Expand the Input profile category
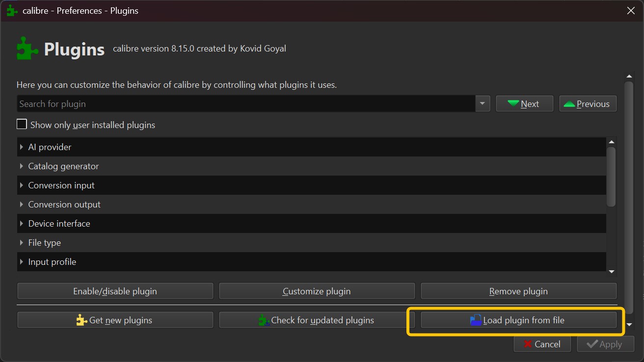This screenshot has width=644, height=362. (x=22, y=261)
